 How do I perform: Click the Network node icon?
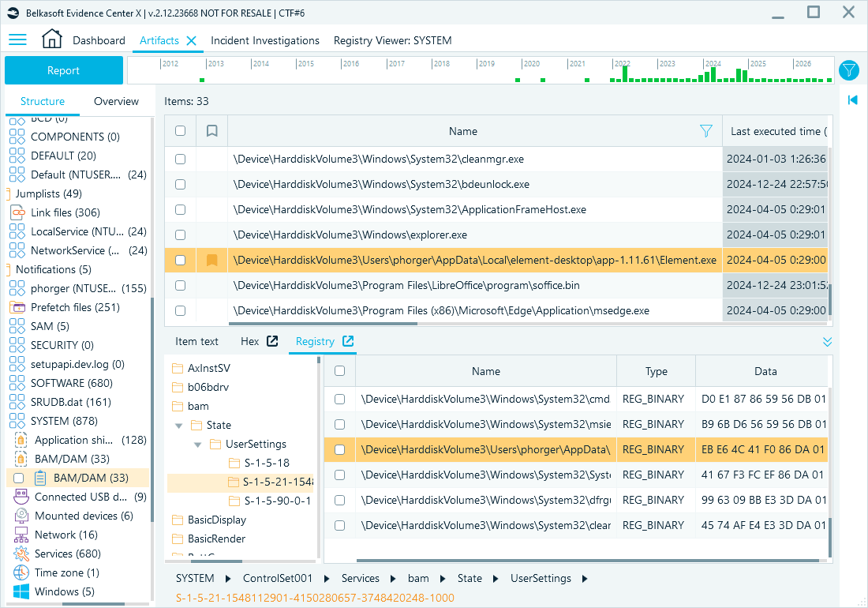pyautogui.click(x=21, y=535)
